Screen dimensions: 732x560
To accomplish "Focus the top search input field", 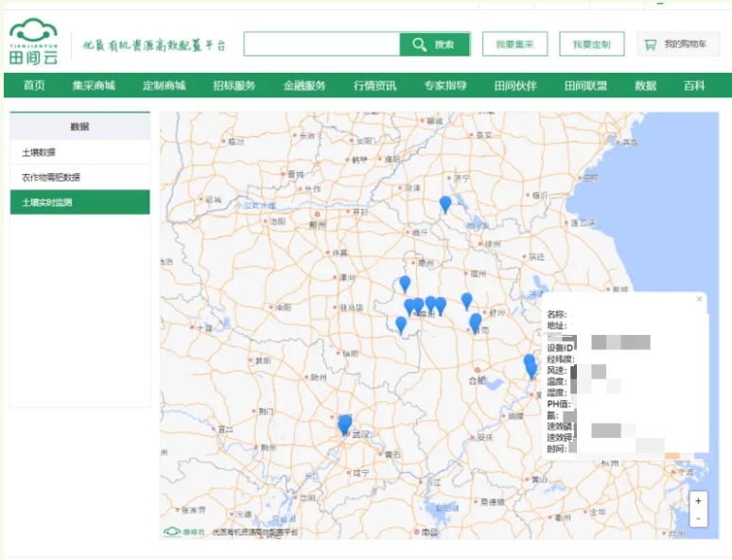I will pos(322,44).
